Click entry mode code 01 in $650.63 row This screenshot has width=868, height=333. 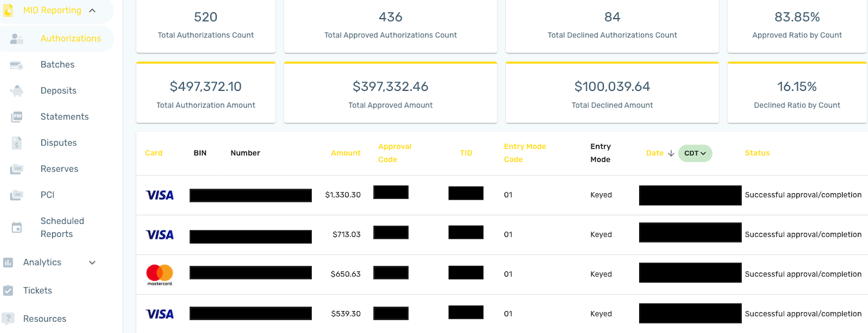tap(508, 274)
